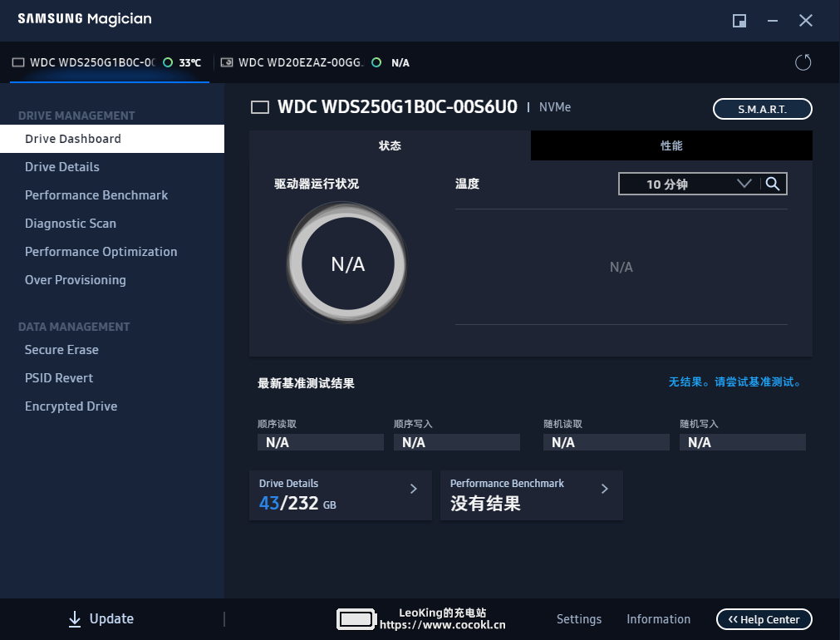Click the Performance Benchmark card chevron arrow
The width and height of the screenshot is (840, 640).
tap(605, 489)
